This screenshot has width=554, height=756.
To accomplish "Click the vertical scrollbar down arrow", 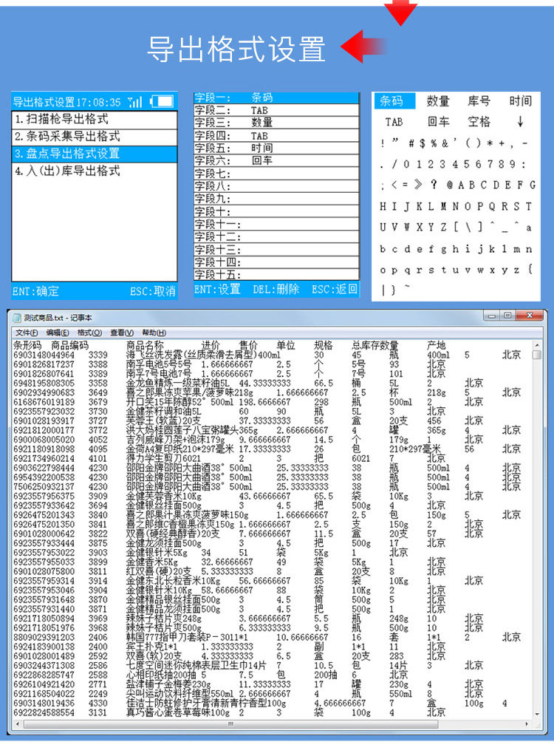I will [x=537, y=714].
